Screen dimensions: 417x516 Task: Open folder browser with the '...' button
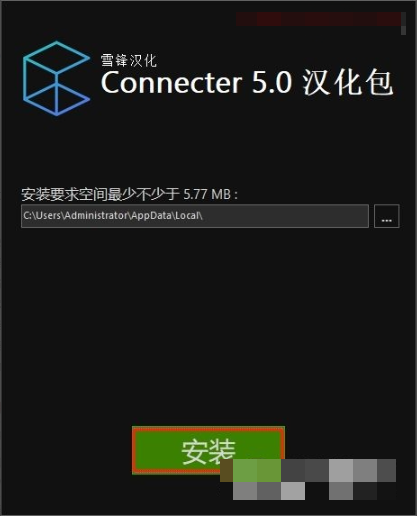pos(386,216)
